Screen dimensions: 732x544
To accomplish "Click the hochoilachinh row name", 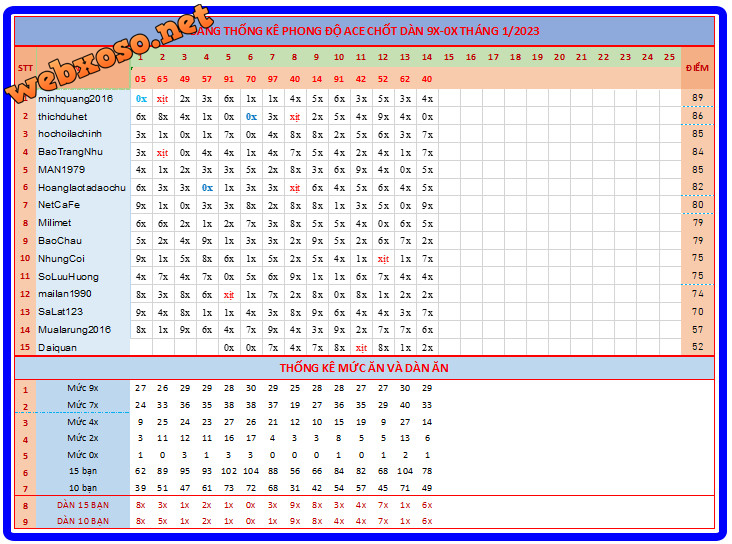I will coord(70,134).
